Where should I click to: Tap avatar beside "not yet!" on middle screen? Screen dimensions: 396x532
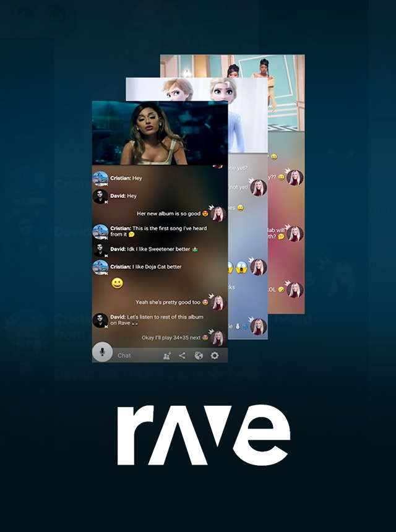[x=259, y=187]
